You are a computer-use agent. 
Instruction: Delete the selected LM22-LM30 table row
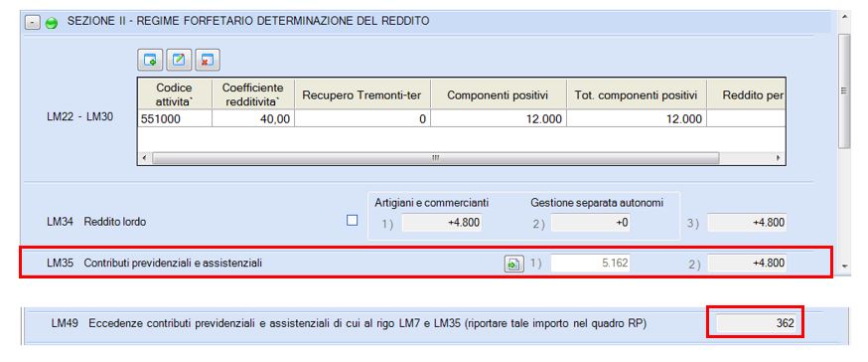(208, 61)
